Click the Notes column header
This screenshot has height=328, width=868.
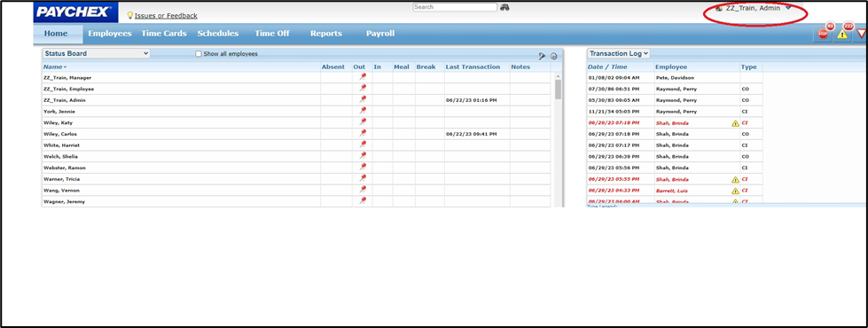pyautogui.click(x=520, y=66)
